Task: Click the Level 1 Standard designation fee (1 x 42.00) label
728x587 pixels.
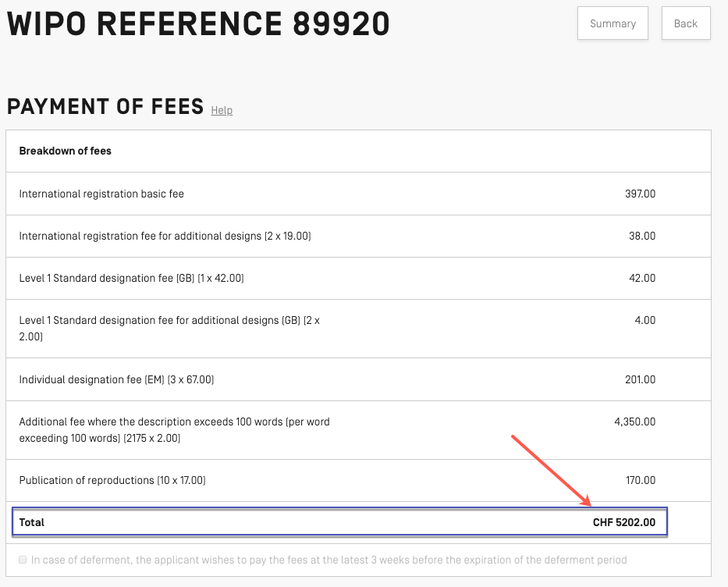Action: coord(131,278)
